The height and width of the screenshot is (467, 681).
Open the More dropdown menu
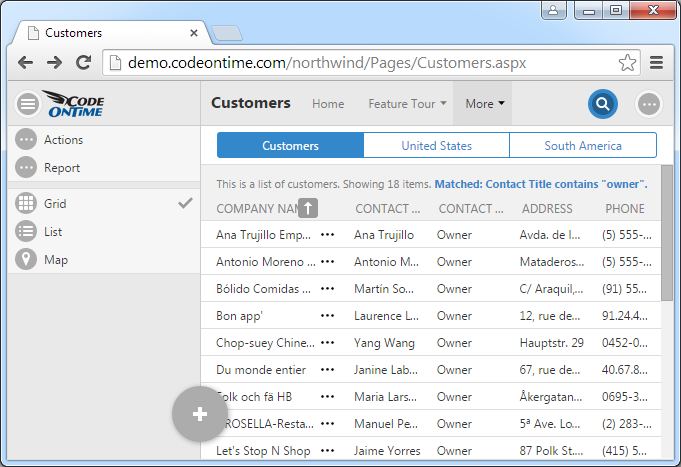tap(484, 104)
